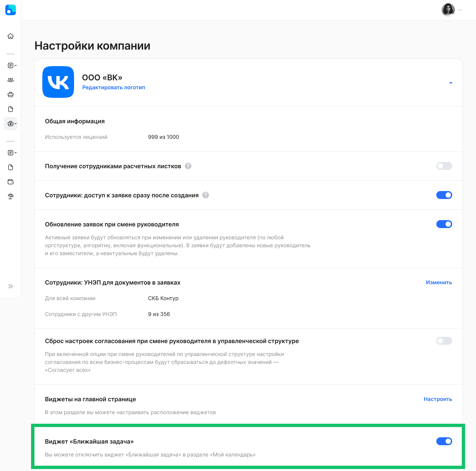476x471 pixels.
Task: Click «Изменить» for УНЭП settings
Action: (x=439, y=283)
